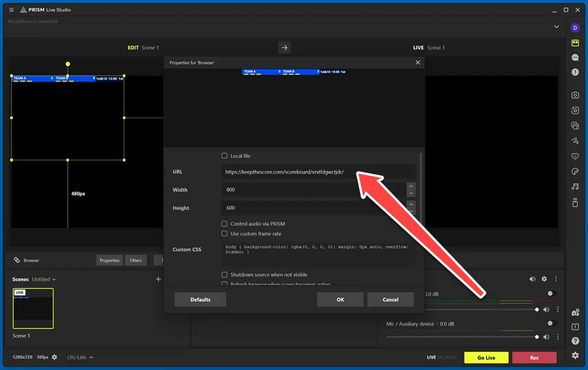Collapse the platform connection banner chevron

556,26
